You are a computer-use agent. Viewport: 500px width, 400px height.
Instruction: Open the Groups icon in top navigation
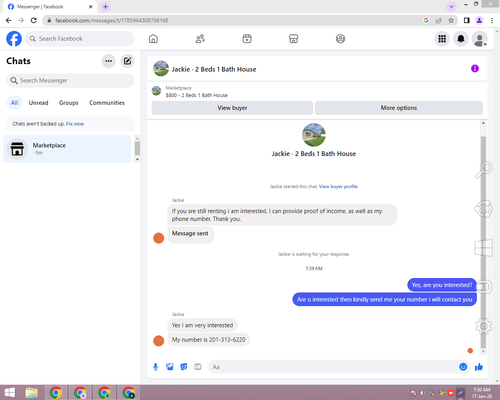click(340, 39)
